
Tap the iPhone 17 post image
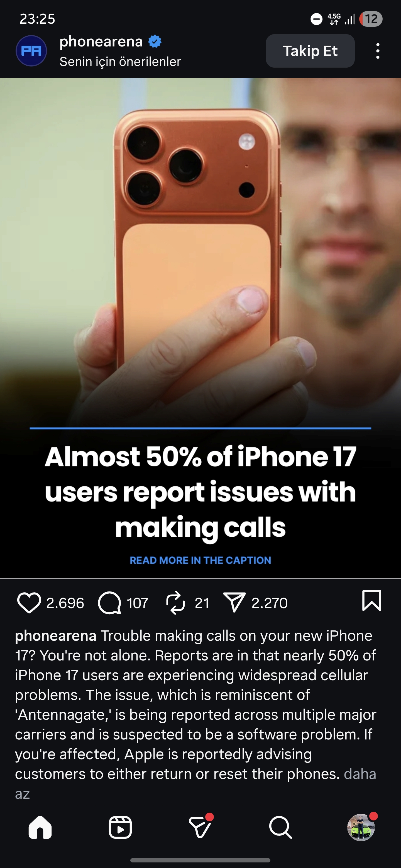click(x=200, y=328)
